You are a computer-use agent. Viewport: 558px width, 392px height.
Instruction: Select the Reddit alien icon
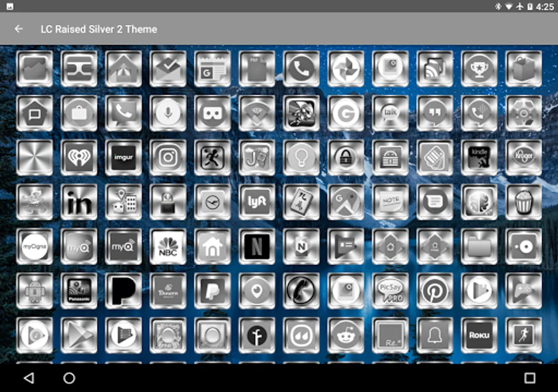(x=346, y=335)
